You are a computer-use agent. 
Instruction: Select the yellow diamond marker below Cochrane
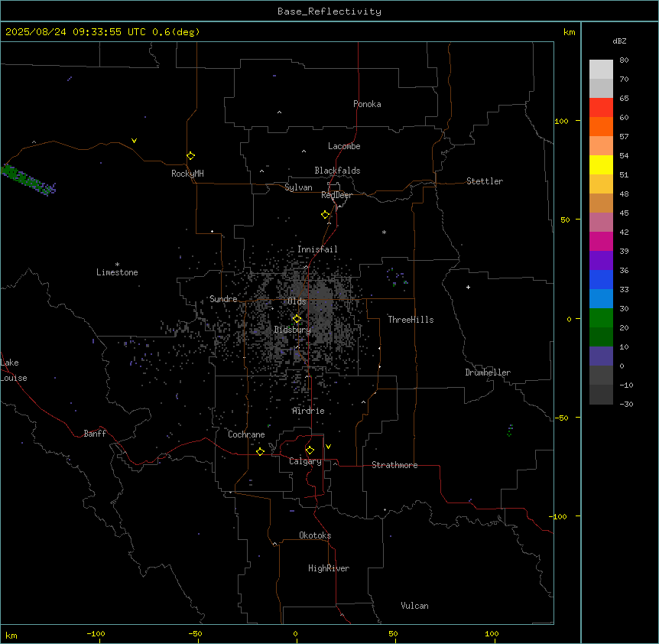click(260, 451)
